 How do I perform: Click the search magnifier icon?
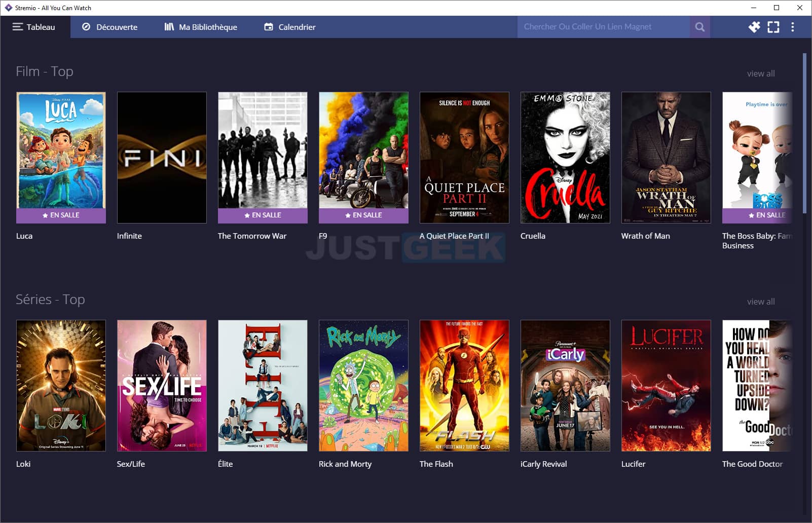pos(700,27)
